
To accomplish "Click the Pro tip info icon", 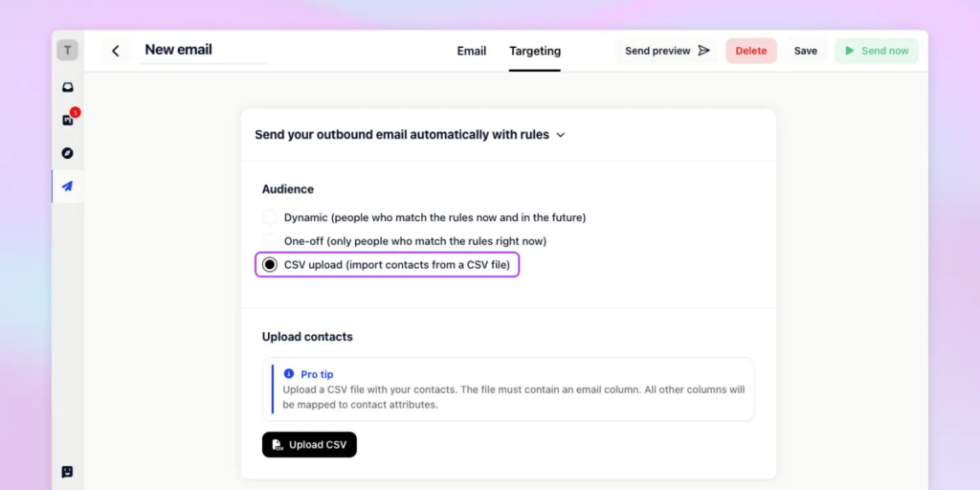I will (289, 374).
